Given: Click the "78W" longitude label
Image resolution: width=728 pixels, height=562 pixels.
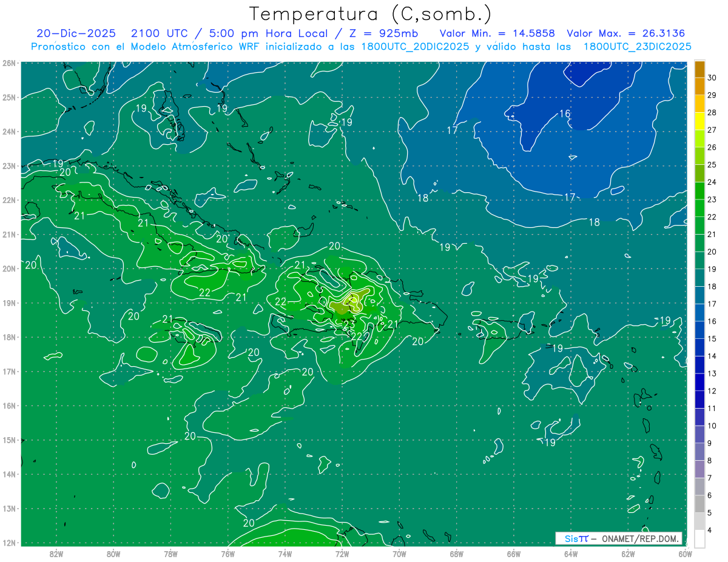Looking at the screenshot, I should (170, 554).
